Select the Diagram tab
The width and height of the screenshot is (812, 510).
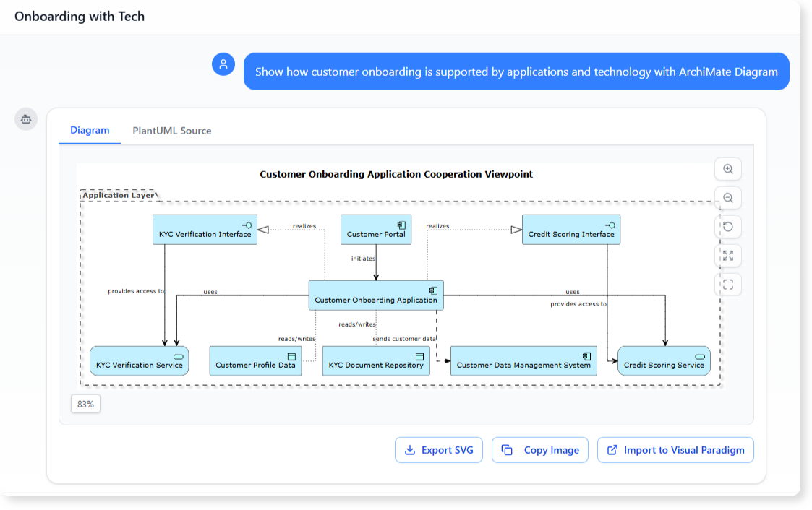coord(90,131)
